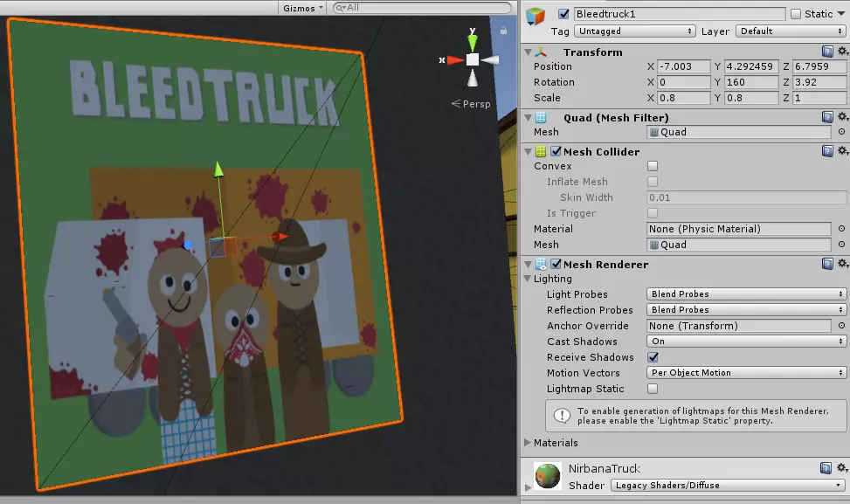Click the Persp projection label

point(476,104)
